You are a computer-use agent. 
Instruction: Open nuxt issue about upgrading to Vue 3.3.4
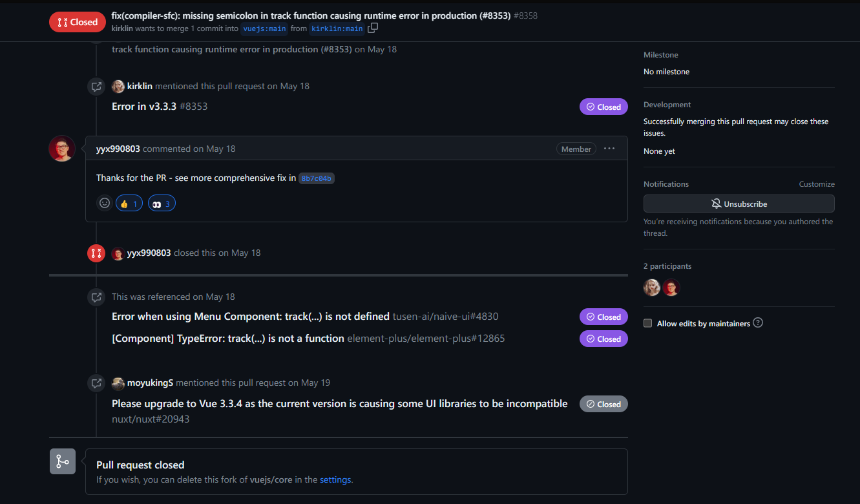point(339,404)
